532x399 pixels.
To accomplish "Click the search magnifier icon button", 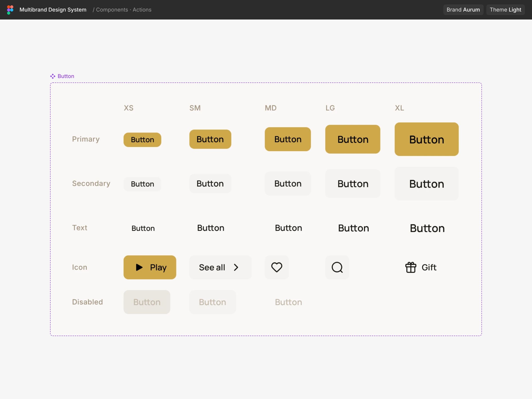I will (x=337, y=267).
